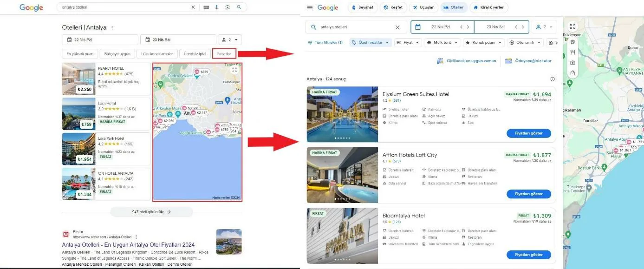The width and height of the screenshot is (644, 269).
Task: Click Fiyatları göster for Bloomtalya Hotel
Action: click(529, 255)
